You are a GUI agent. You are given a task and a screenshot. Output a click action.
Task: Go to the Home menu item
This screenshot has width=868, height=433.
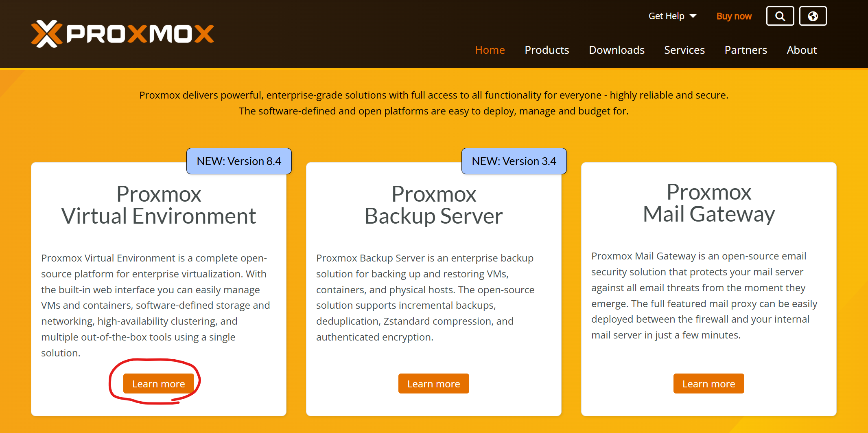click(490, 50)
